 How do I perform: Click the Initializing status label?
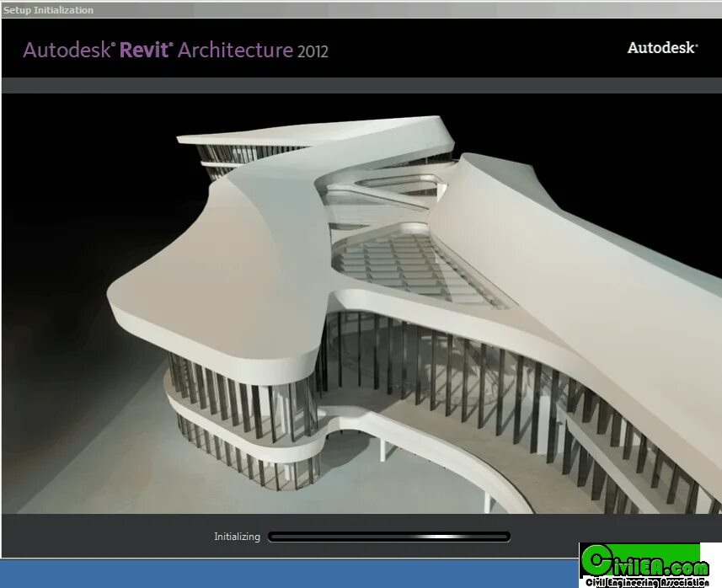pyautogui.click(x=237, y=537)
